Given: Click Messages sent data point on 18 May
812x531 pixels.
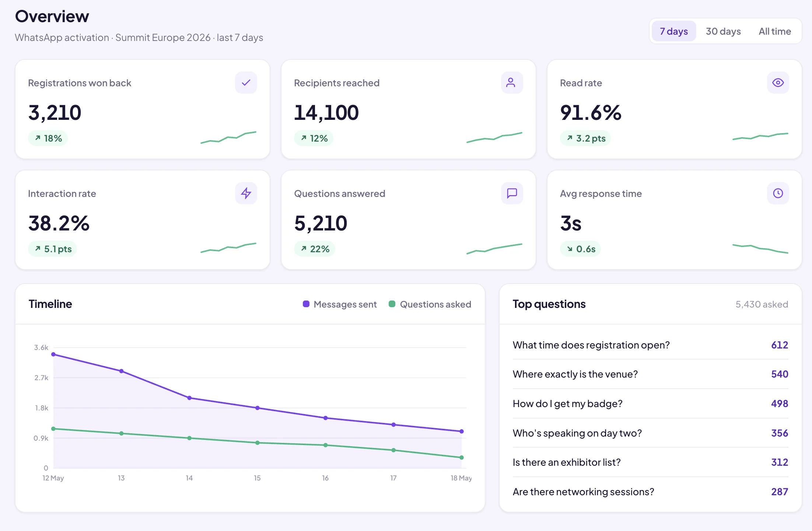Looking at the screenshot, I should [x=462, y=431].
